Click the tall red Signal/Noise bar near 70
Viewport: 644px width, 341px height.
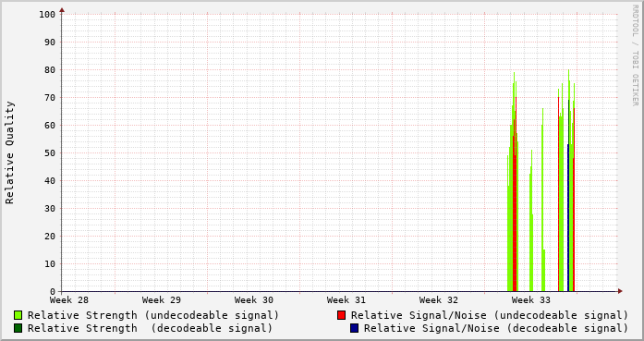tap(516, 194)
